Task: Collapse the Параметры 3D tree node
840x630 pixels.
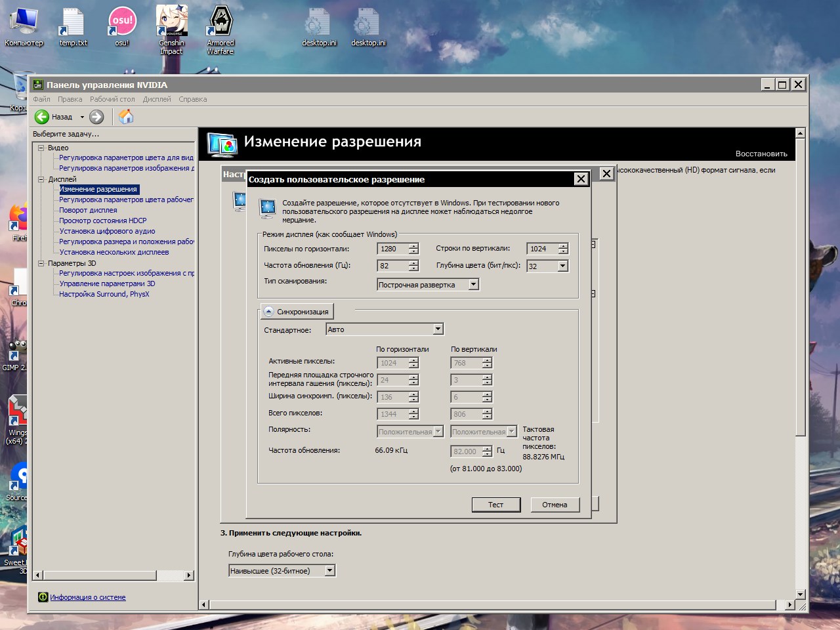Action: [x=41, y=263]
